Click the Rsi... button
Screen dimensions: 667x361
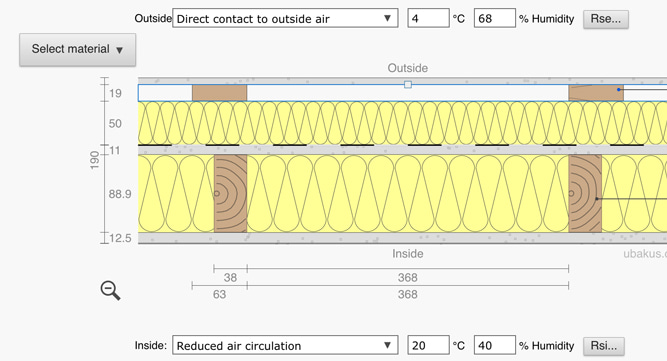[x=604, y=346]
